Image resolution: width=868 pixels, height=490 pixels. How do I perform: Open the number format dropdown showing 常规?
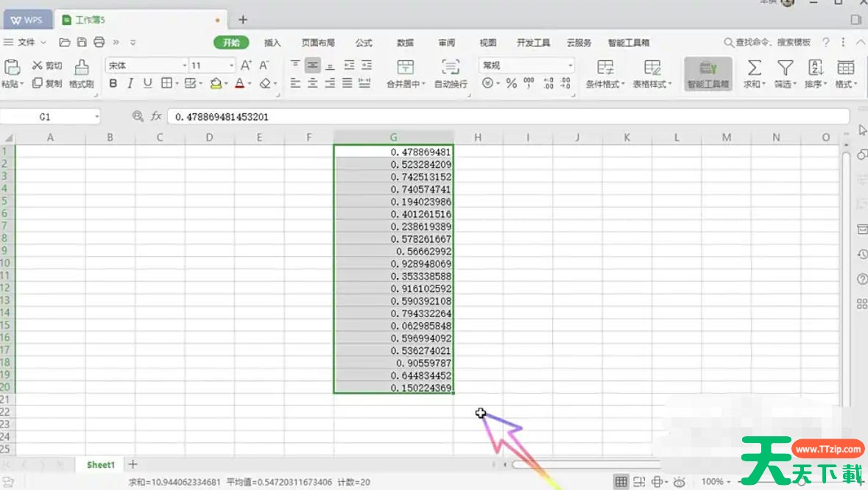click(x=526, y=65)
